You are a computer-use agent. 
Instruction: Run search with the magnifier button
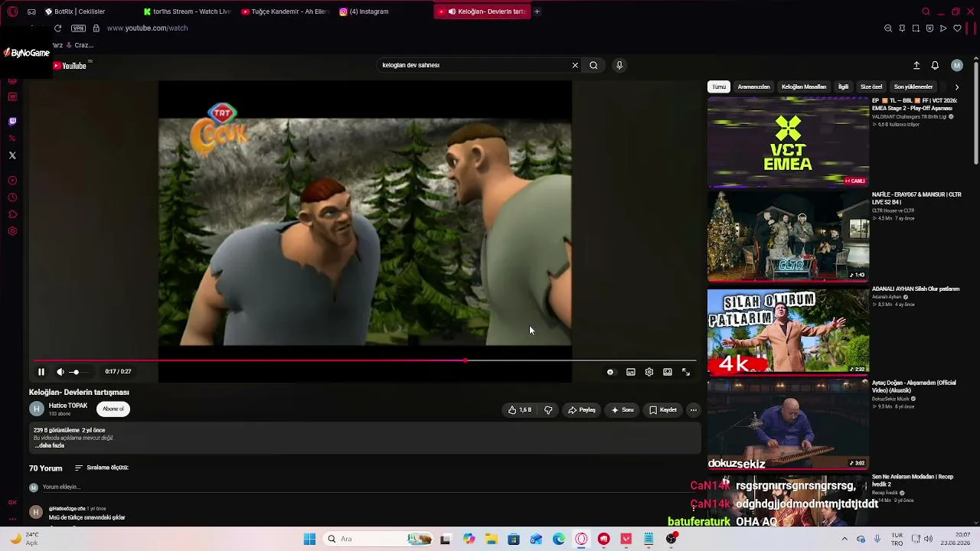(593, 65)
